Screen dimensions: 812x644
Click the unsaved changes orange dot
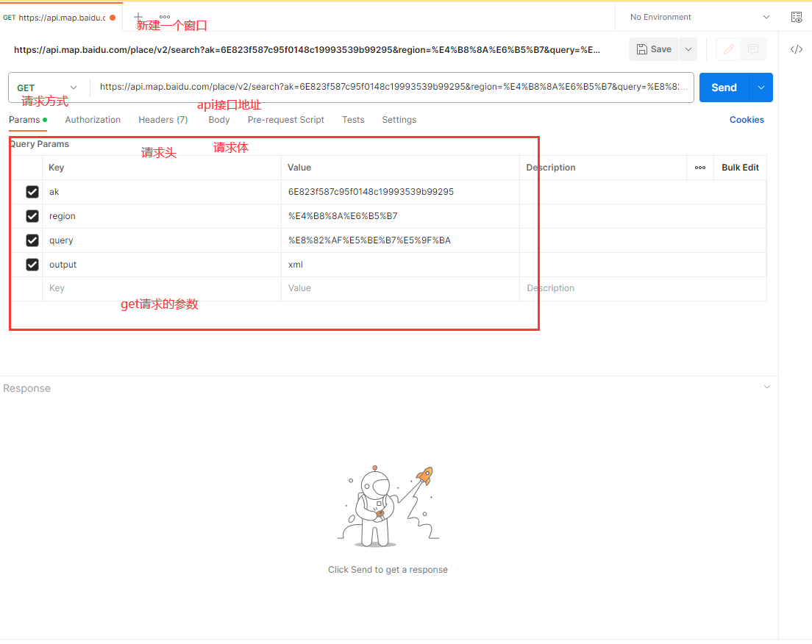[113, 18]
